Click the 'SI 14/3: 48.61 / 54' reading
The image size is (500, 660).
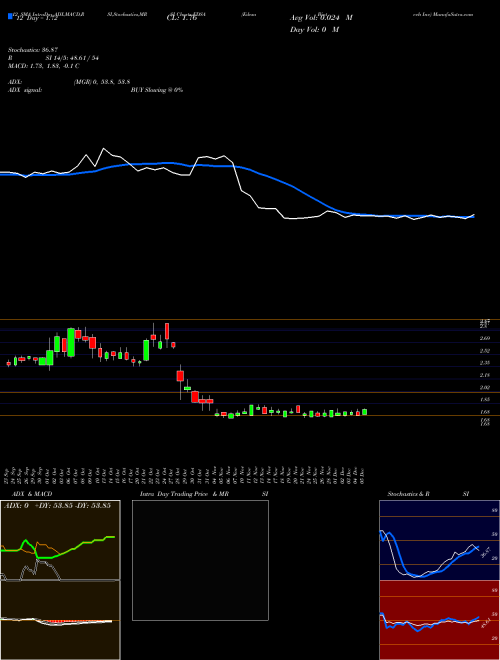tap(72, 58)
